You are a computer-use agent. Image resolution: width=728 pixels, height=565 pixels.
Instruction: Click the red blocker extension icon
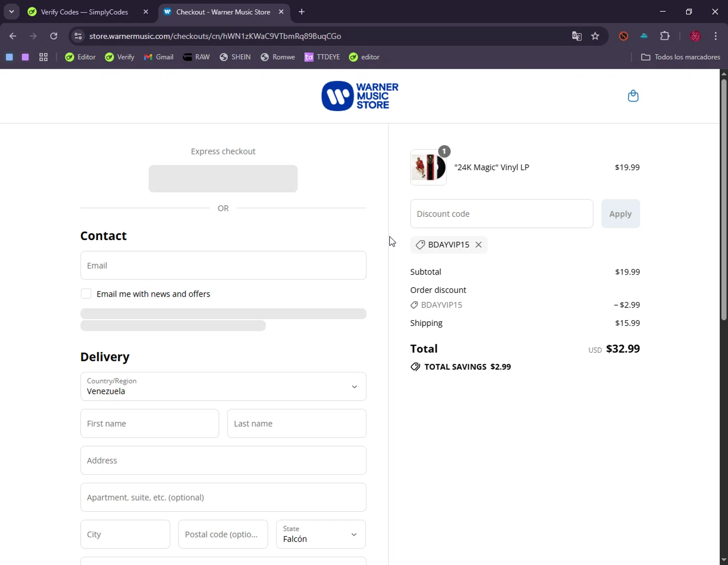pos(624,36)
